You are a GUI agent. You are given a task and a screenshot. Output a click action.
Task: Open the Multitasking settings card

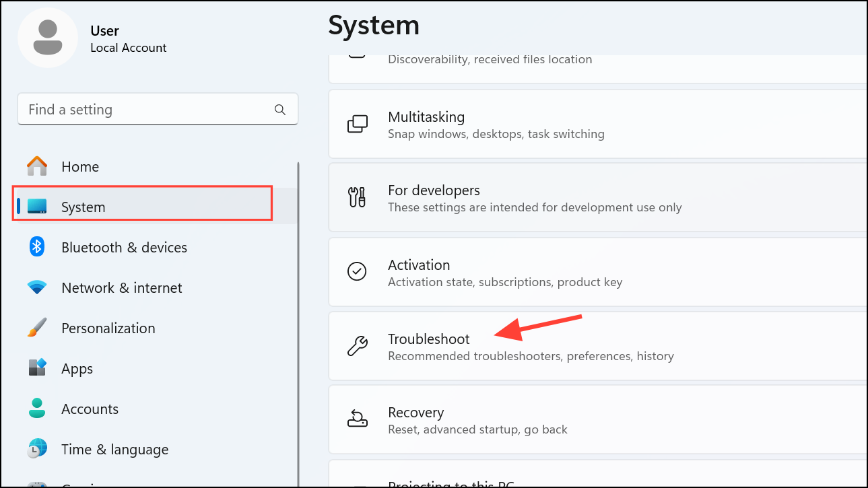[x=598, y=125]
